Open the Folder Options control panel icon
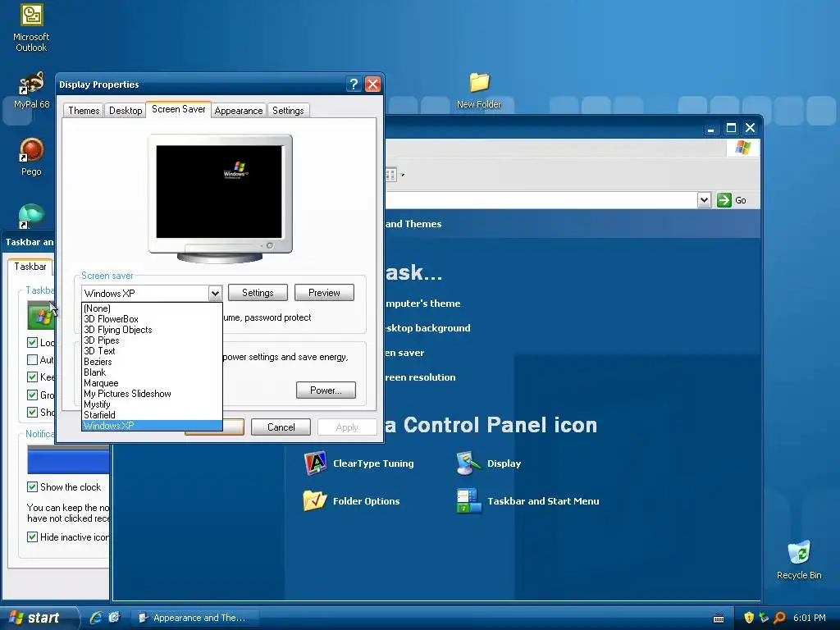 351,501
